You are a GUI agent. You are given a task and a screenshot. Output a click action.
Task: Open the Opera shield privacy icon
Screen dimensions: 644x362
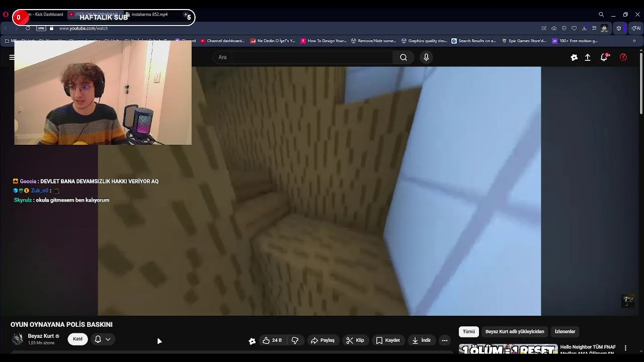tap(564, 28)
